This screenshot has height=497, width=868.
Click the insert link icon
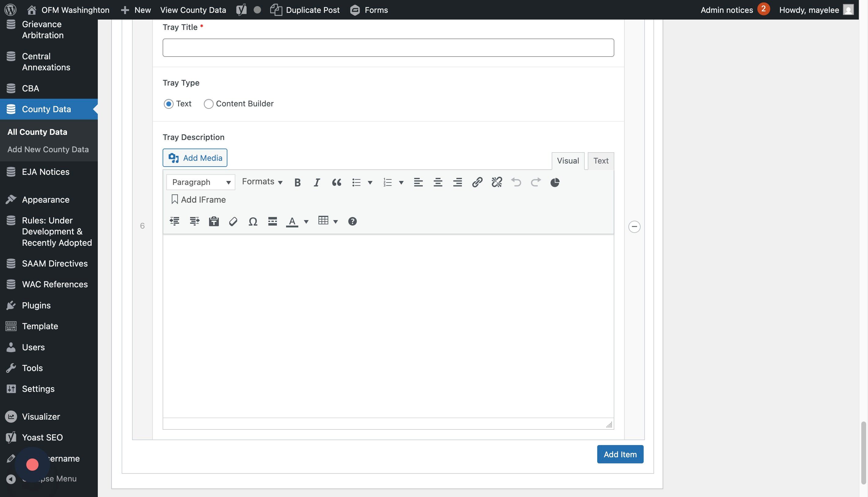[x=477, y=182]
